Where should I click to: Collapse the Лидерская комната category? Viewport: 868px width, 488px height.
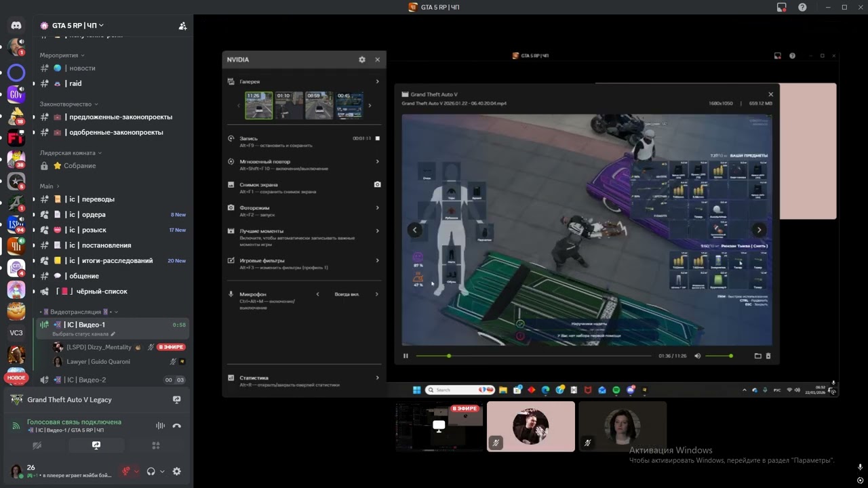71,153
